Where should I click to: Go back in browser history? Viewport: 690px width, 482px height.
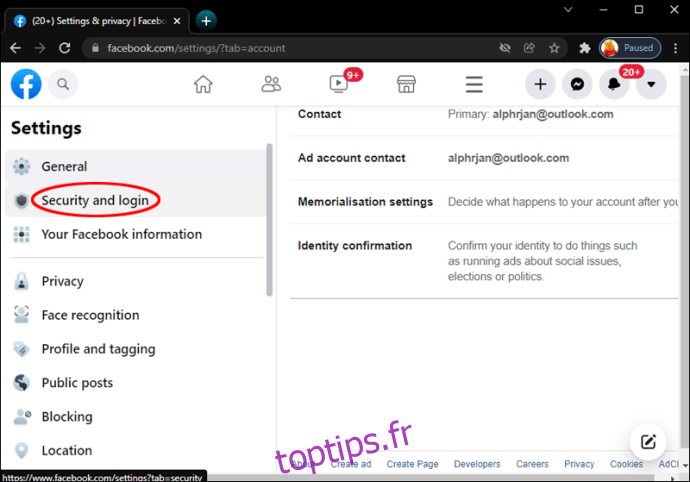(15, 48)
